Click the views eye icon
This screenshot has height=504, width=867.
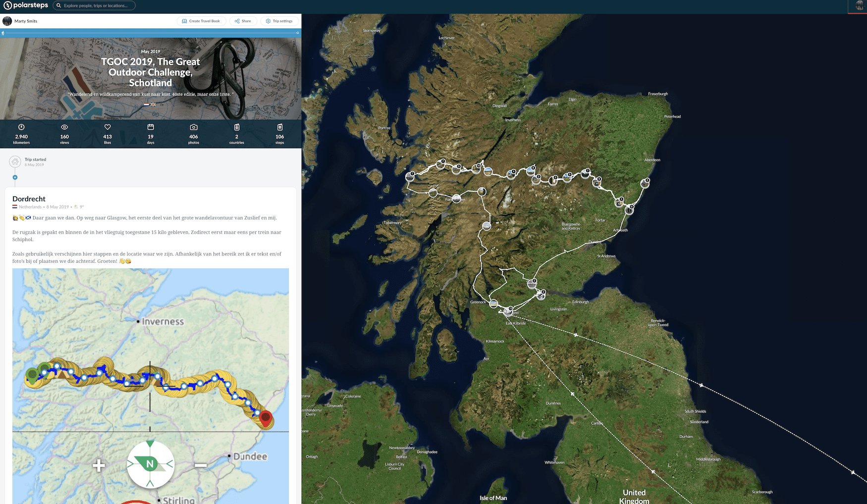64,127
